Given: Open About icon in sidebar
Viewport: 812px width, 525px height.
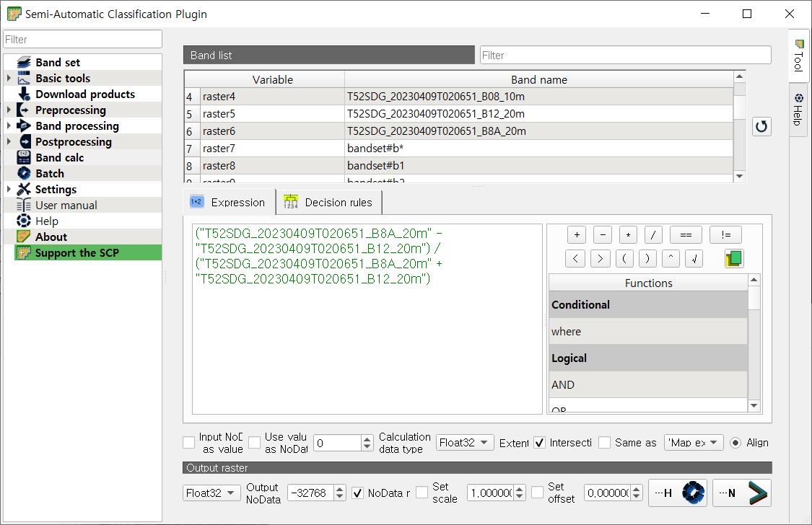Looking at the screenshot, I should 24,237.
